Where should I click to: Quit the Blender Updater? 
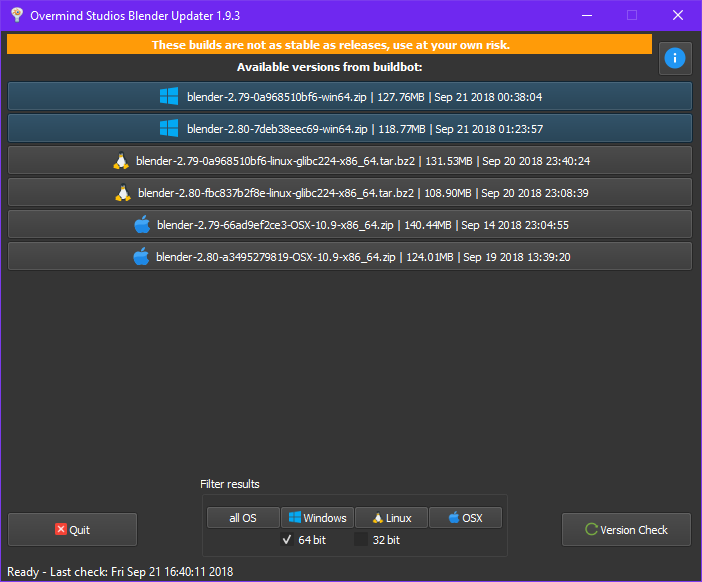coord(73,530)
